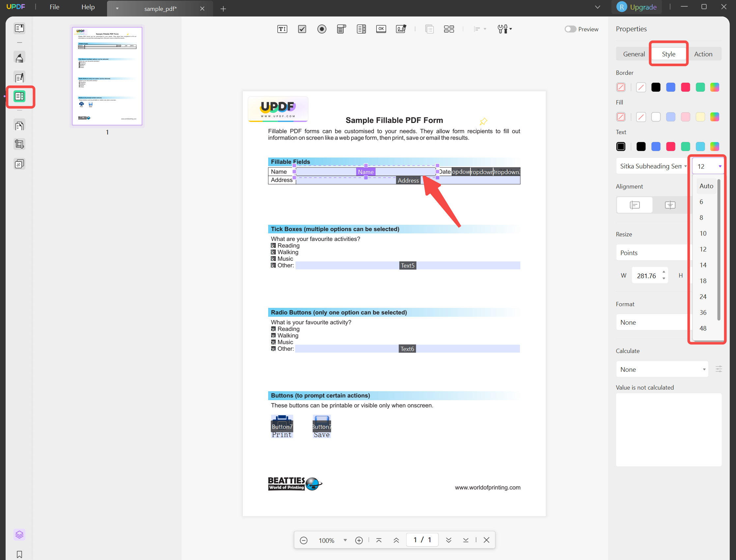The image size is (736, 560).
Task: Toggle the Preview switch
Action: click(x=570, y=29)
